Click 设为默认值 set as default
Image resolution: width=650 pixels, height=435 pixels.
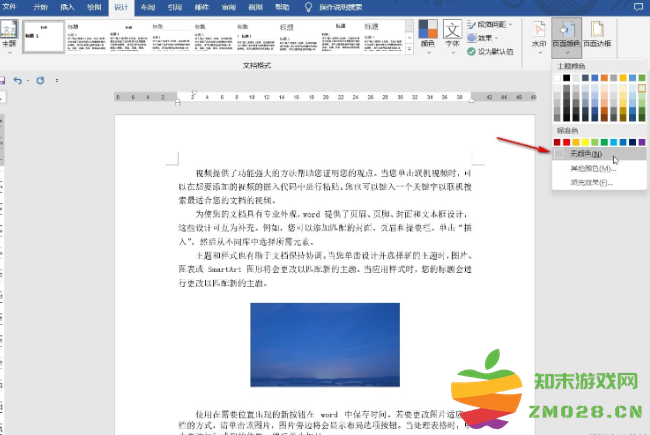pos(490,51)
